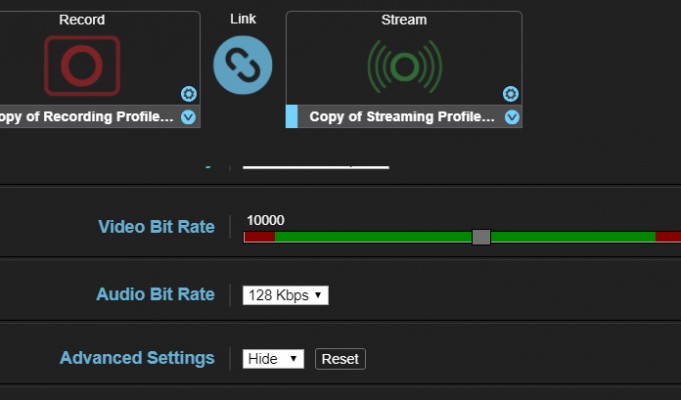Click left red zone of bit rate slider
Viewport: 681px width, 400px height.
tap(259, 237)
